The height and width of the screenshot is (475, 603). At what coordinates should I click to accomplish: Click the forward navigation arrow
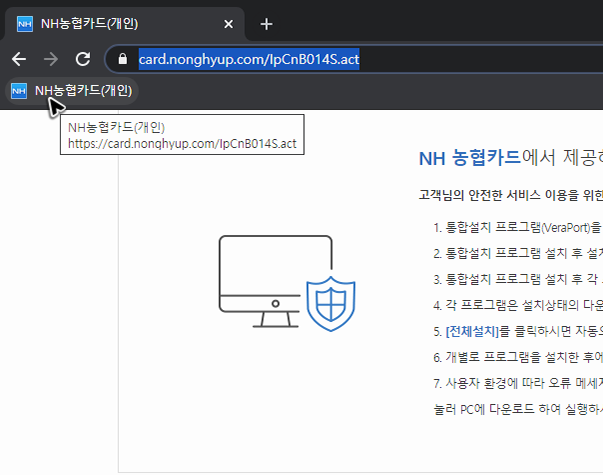pos(51,59)
